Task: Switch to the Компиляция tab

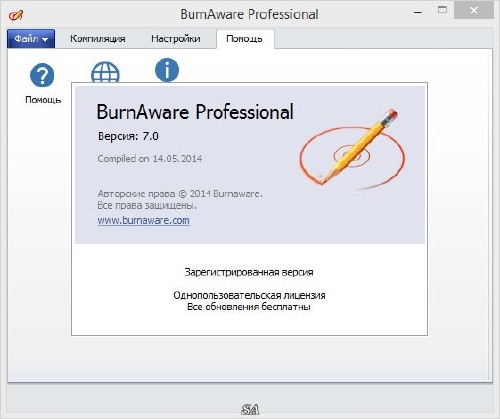Action: pos(98,39)
